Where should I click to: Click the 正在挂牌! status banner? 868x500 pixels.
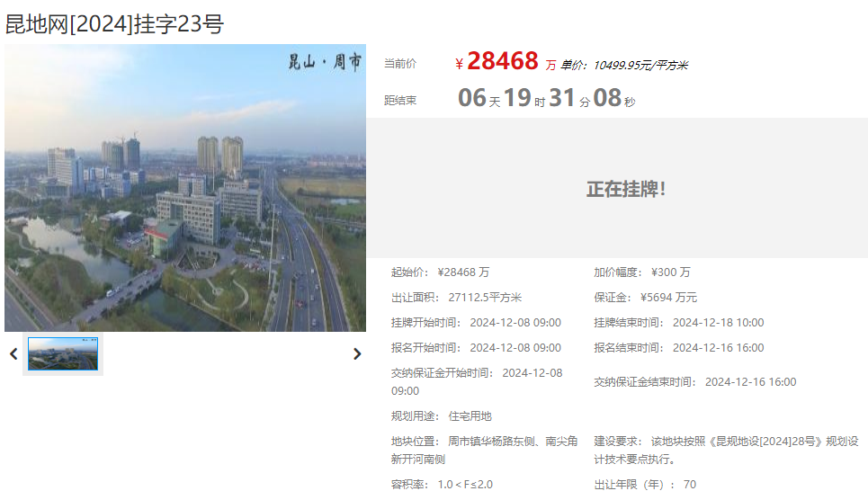click(626, 189)
